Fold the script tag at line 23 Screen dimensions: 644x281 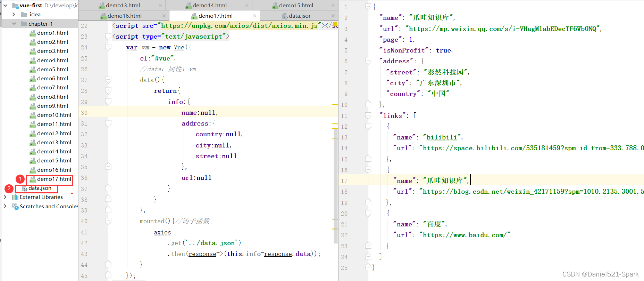[108, 37]
